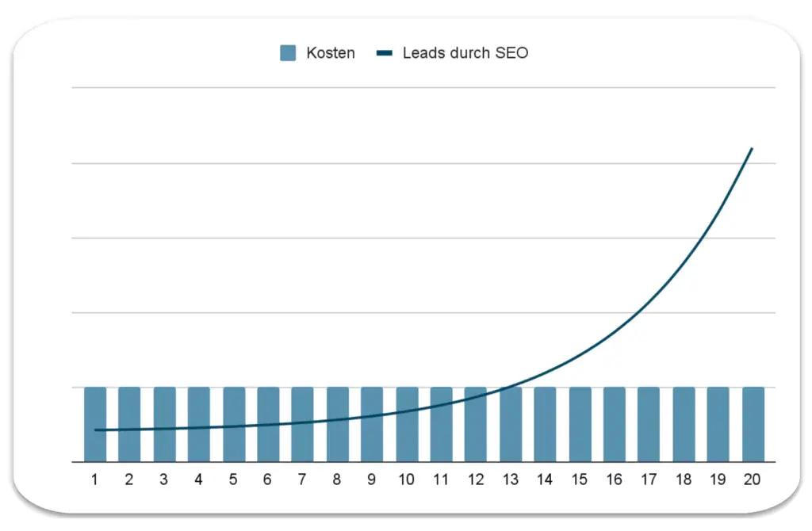Viewport: 812px width, 531px height.
Task: Click the Kosten legend color square
Action: pyautogui.click(x=288, y=53)
